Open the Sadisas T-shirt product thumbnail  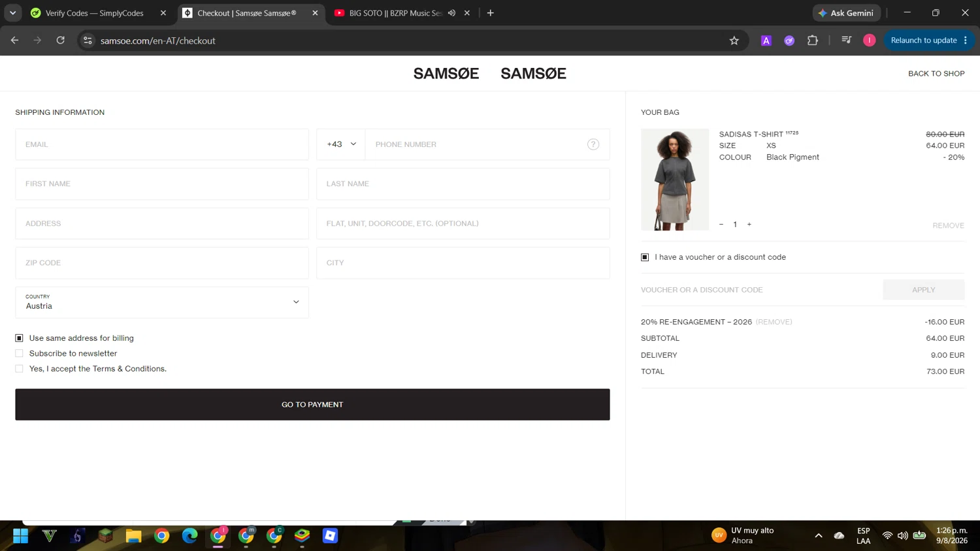pyautogui.click(x=675, y=180)
